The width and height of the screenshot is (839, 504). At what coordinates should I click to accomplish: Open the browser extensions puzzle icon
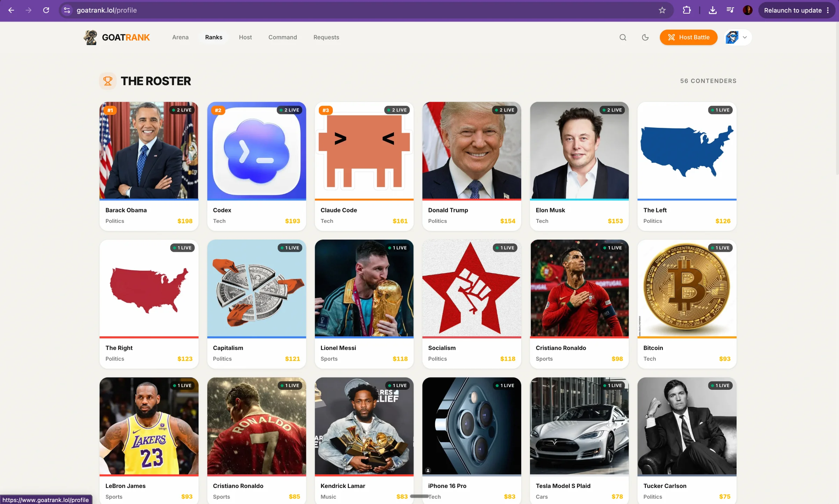pos(687,10)
